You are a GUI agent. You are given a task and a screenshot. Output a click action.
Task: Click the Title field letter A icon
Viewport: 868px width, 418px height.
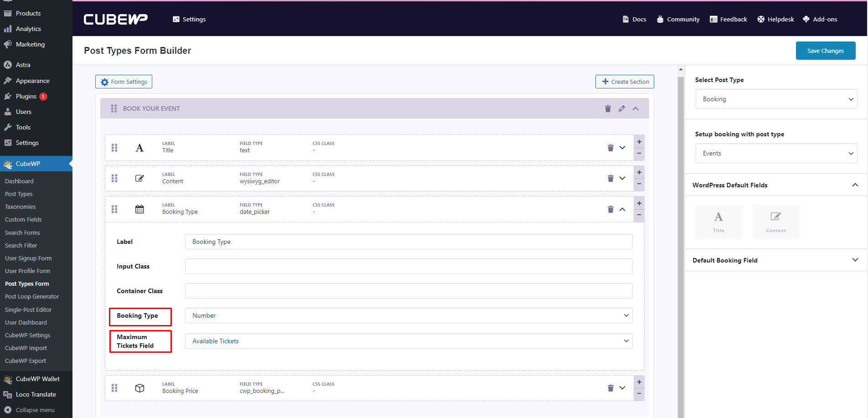click(x=139, y=148)
